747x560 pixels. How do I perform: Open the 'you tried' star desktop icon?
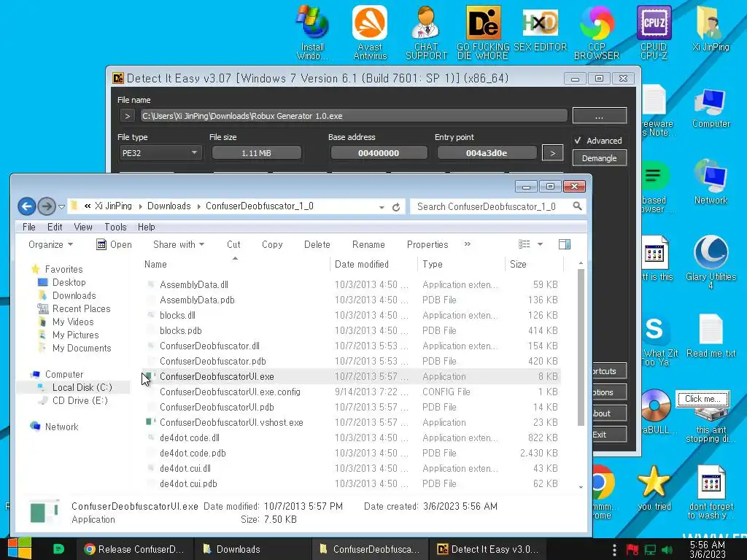(654, 488)
